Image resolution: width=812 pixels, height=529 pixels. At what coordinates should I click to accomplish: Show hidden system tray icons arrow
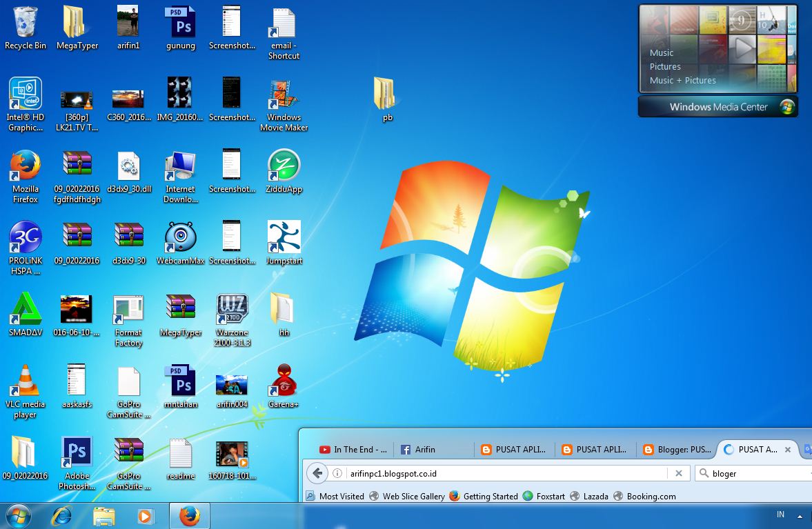tap(800, 516)
